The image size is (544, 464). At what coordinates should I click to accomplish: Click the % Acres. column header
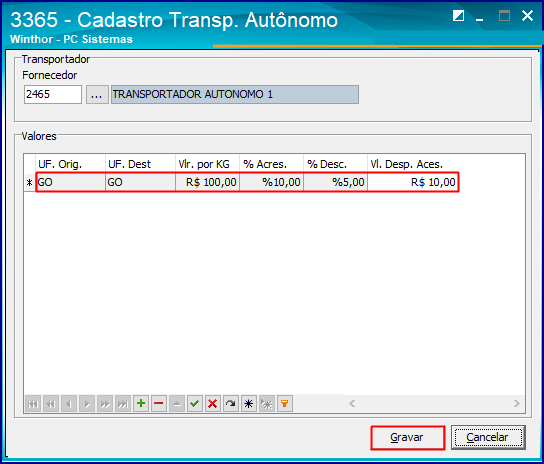271,164
